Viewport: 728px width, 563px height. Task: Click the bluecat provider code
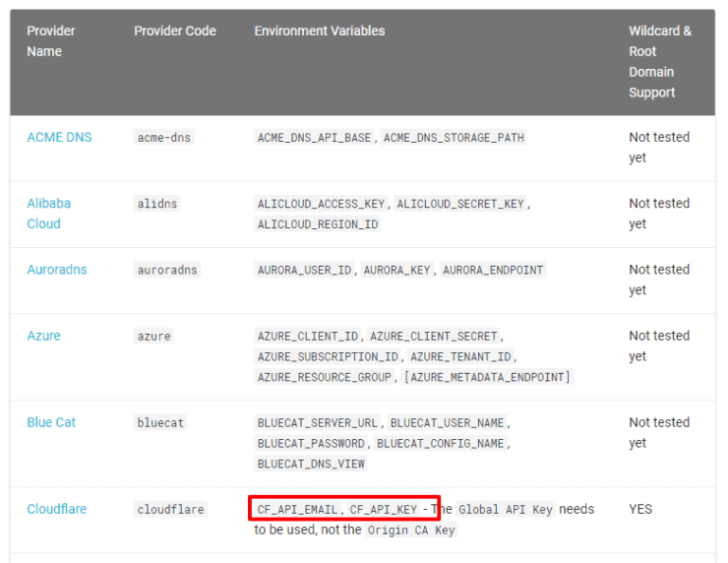pyautogui.click(x=160, y=423)
